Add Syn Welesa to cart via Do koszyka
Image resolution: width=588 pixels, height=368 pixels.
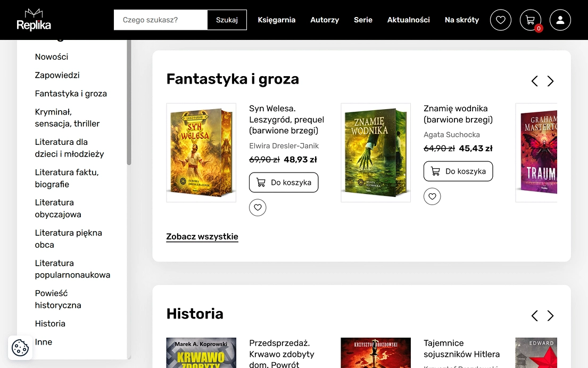[x=284, y=182]
